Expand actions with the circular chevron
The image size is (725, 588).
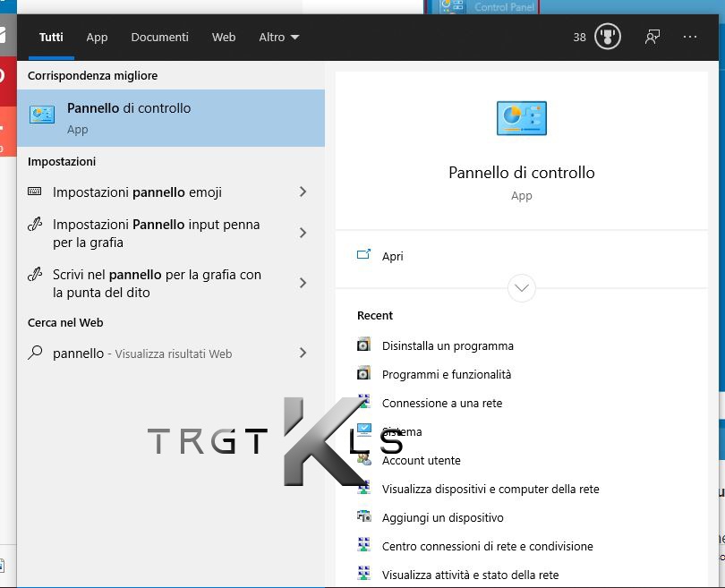point(521,288)
